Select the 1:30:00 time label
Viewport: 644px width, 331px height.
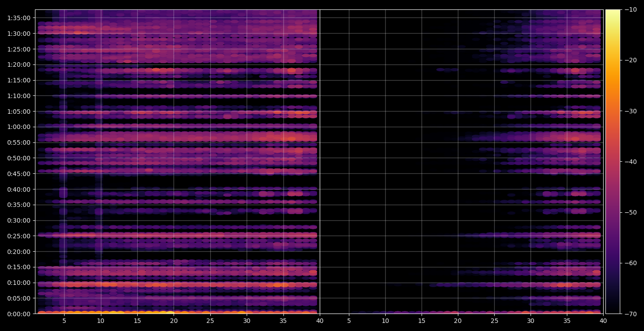click(x=19, y=34)
